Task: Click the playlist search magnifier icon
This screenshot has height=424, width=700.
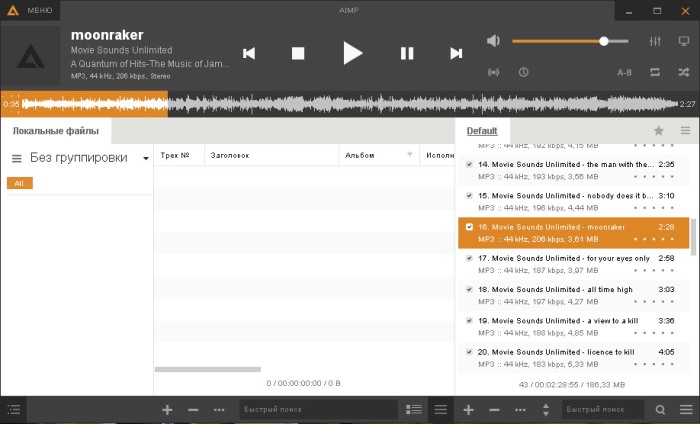Action: (660, 410)
